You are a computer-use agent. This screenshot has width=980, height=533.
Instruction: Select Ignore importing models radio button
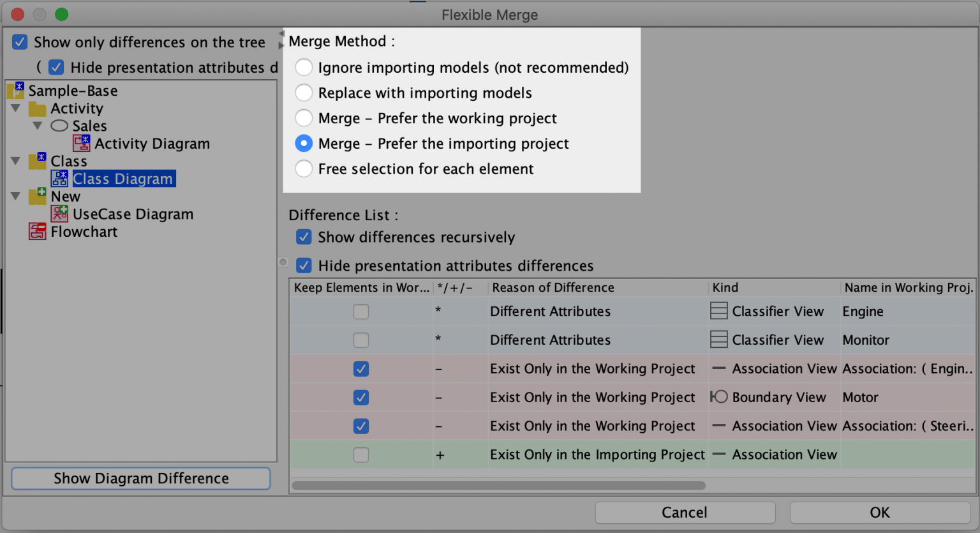point(304,67)
